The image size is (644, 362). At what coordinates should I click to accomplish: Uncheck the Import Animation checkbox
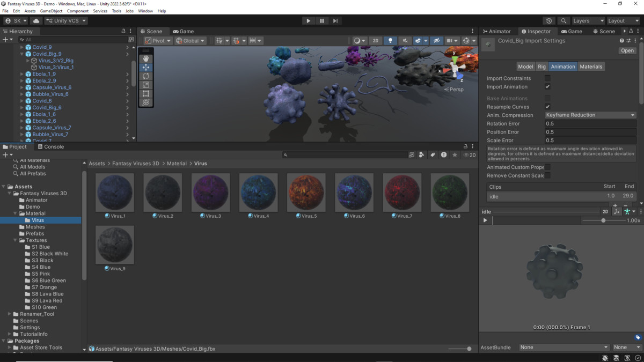pos(547,87)
